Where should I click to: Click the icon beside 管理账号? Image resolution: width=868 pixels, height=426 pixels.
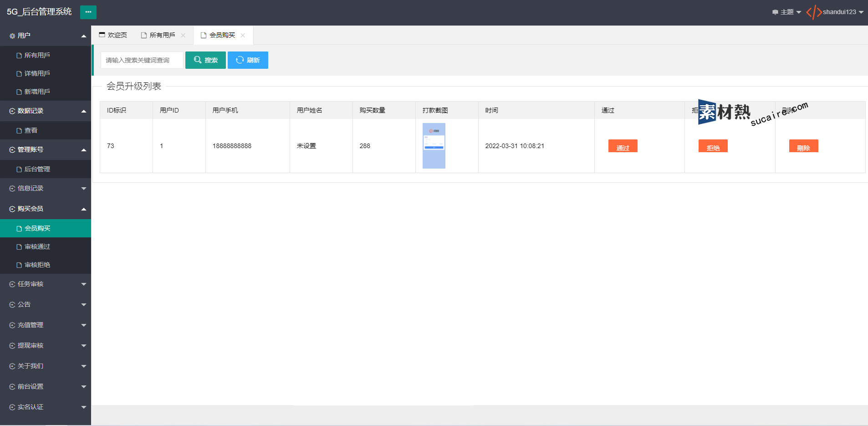point(12,150)
